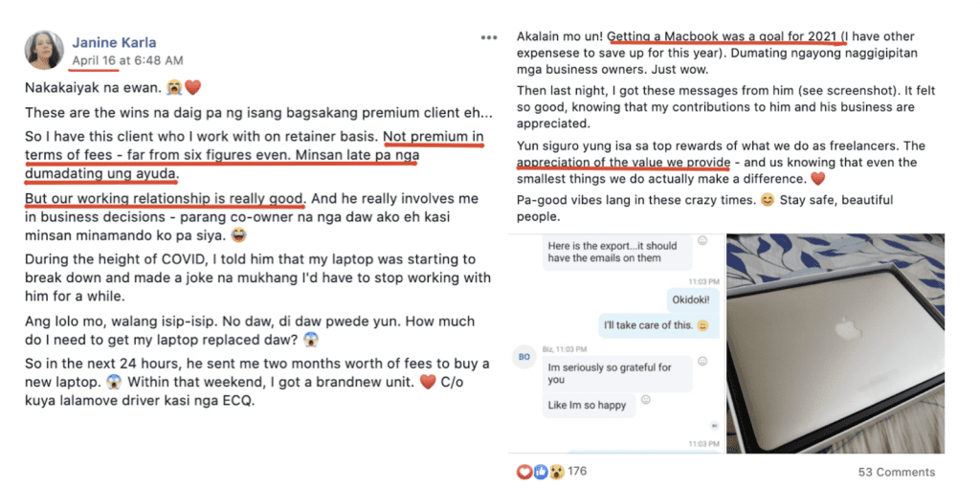980x488 pixels.
Task: Select the 'I'll take care of this.' bubble
Action: tap(657, 325)
